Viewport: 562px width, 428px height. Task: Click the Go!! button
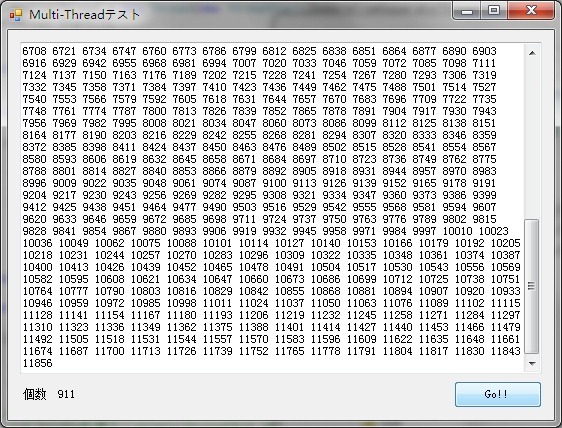point(497,394)
